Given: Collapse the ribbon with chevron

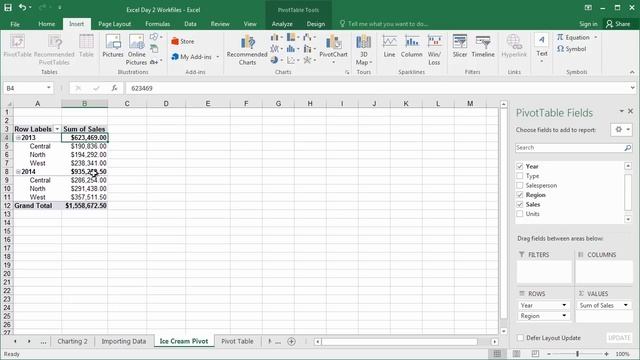Looking at the screenshot, I should [x=632, y=72].
